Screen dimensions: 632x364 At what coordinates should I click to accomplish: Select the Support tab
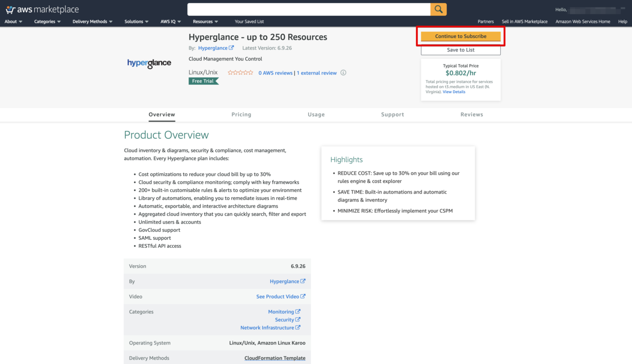pos(392,114)
